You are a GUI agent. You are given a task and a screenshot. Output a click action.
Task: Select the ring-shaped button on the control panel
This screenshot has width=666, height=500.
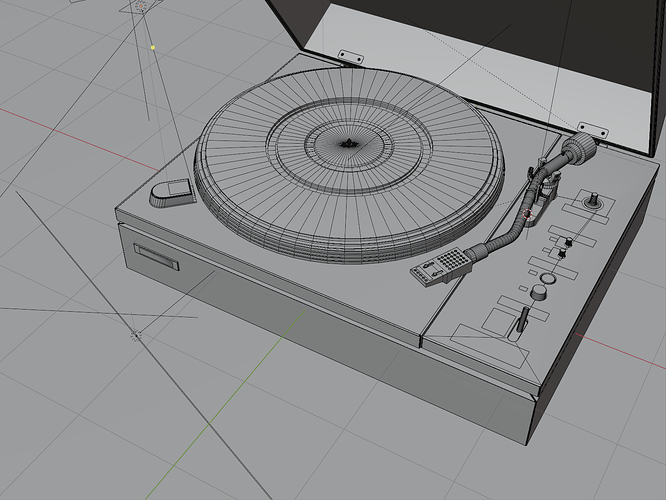tap(548, 279)
